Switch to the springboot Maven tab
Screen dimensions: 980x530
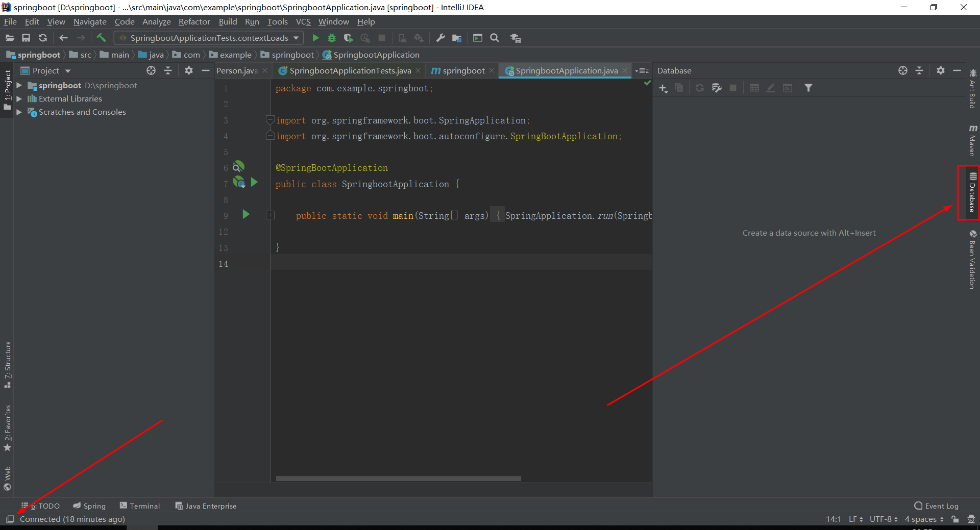[x=463, y=70]
